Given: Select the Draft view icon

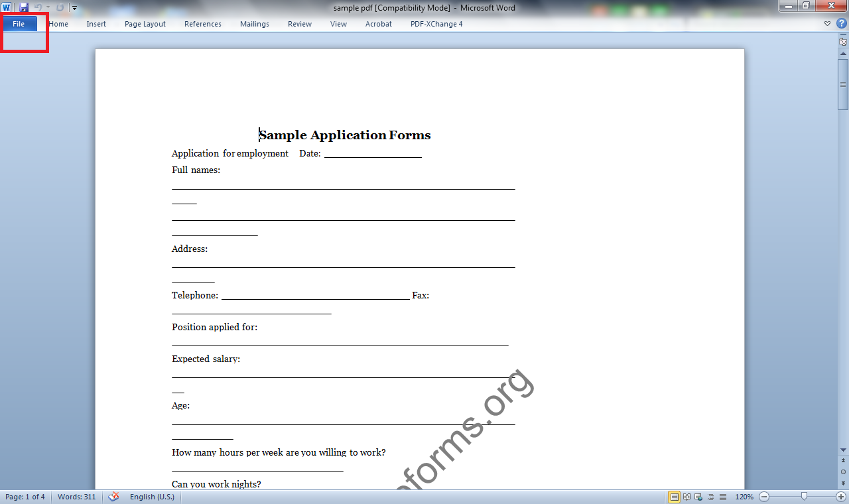Looking at the screenshot, I should coord(722,496).
